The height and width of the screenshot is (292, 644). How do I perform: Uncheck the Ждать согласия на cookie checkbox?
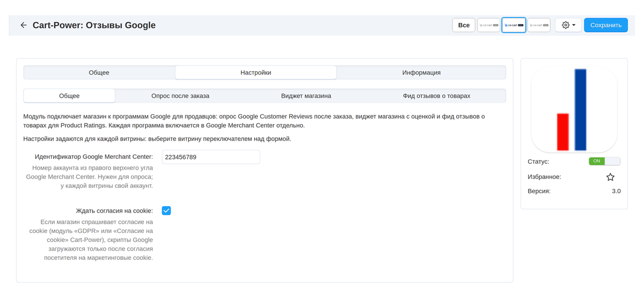[166, 210]
